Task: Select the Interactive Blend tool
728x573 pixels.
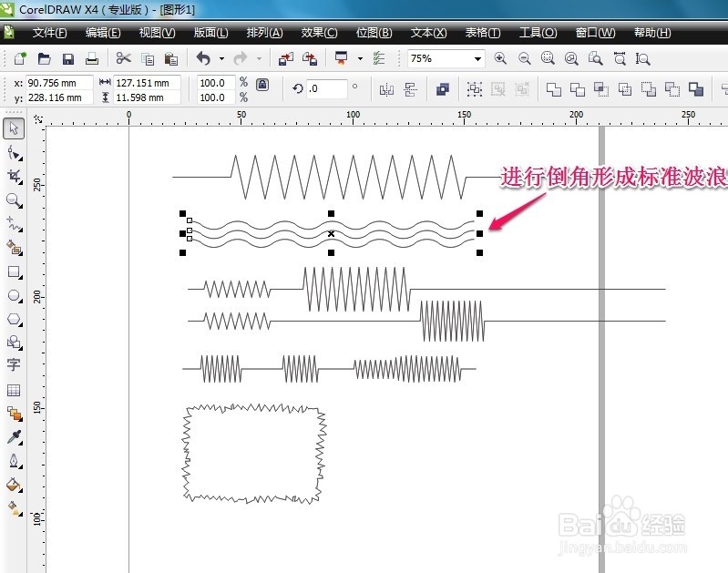Action: pyautogui.click(x=14, y=414)
